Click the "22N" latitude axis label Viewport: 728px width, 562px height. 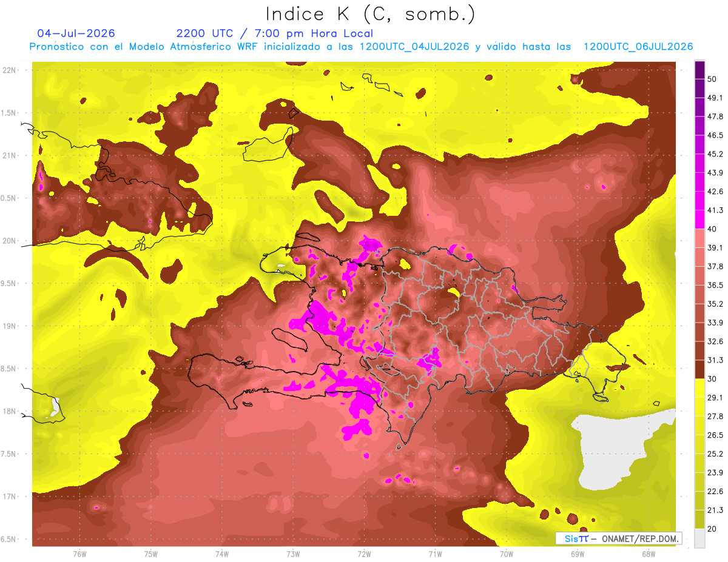(x=10, y=70)
